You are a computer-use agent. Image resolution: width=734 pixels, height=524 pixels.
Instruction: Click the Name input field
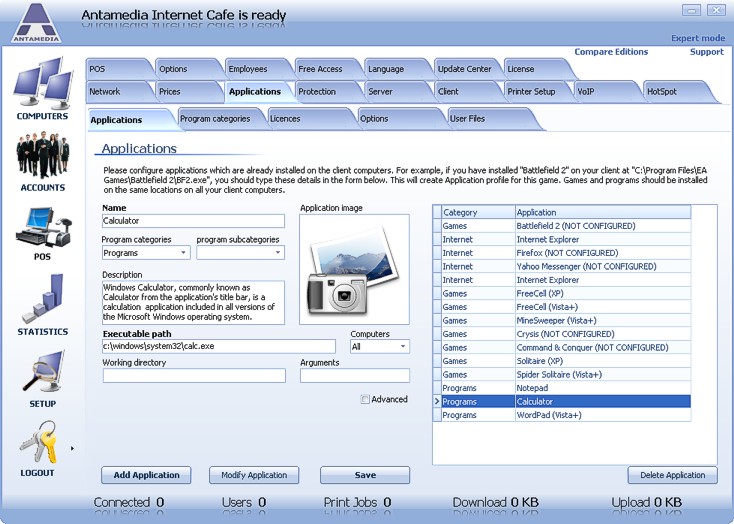coord(193,221)
